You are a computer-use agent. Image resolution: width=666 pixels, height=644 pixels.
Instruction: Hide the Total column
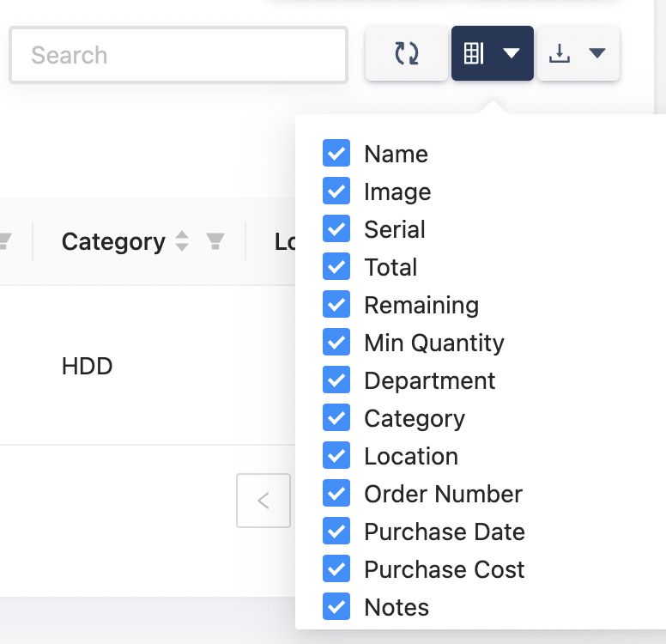coord(336,267)
